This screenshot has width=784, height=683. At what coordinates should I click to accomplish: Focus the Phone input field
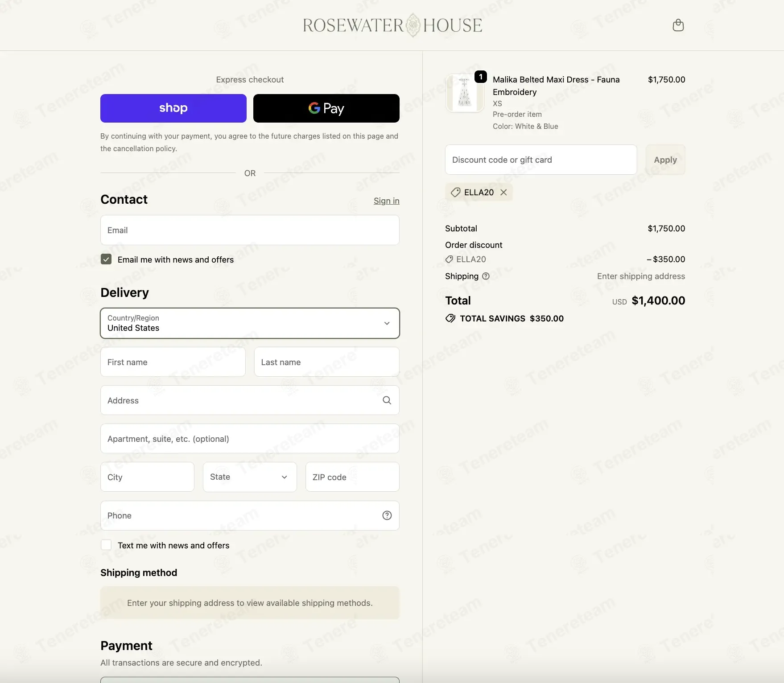point(250,515)
